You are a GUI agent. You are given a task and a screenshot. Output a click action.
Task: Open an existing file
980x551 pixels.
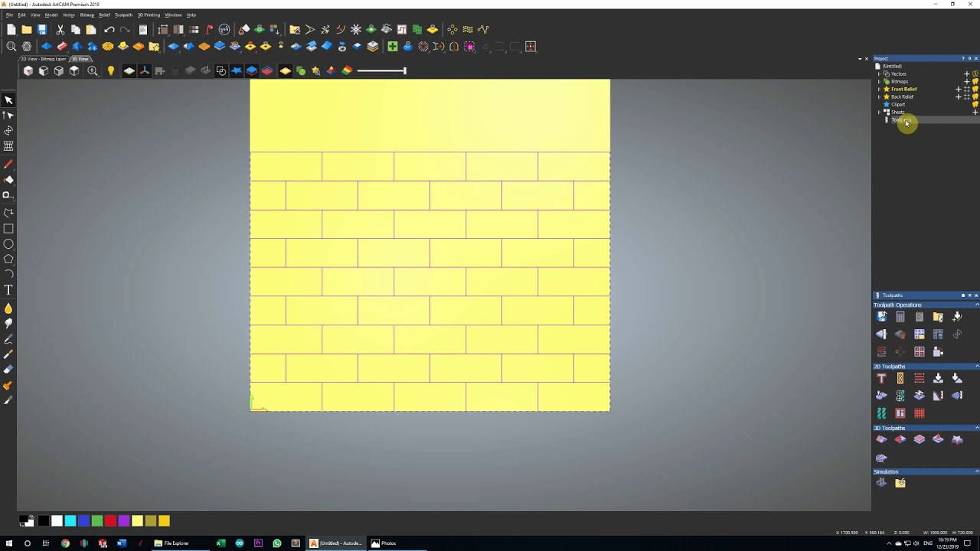(27, 29)
